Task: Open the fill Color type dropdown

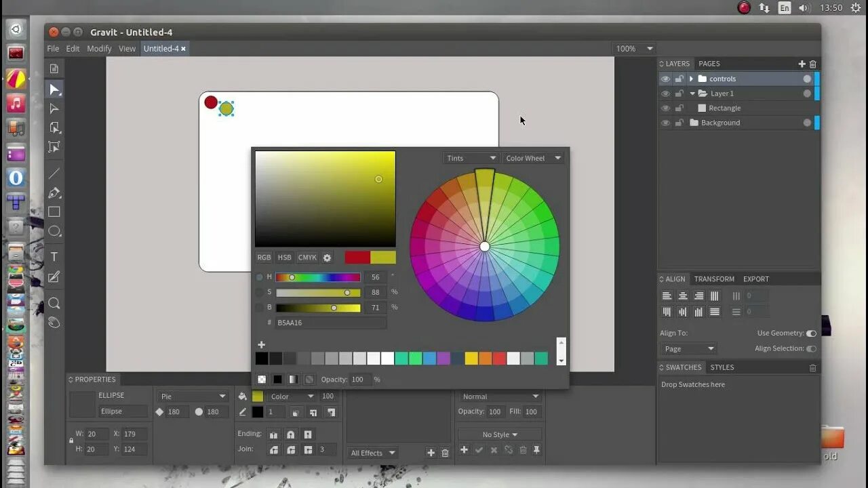Action: click(292, 396)
